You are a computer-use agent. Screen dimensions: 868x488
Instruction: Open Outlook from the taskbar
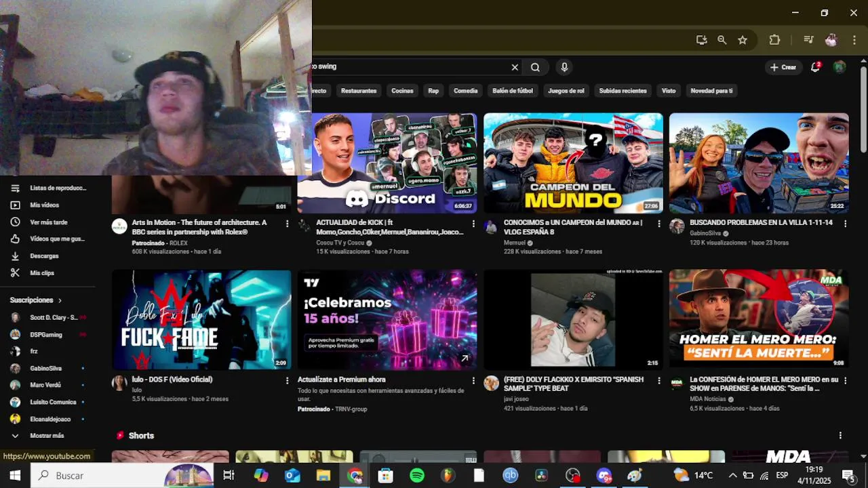[292, 475]
